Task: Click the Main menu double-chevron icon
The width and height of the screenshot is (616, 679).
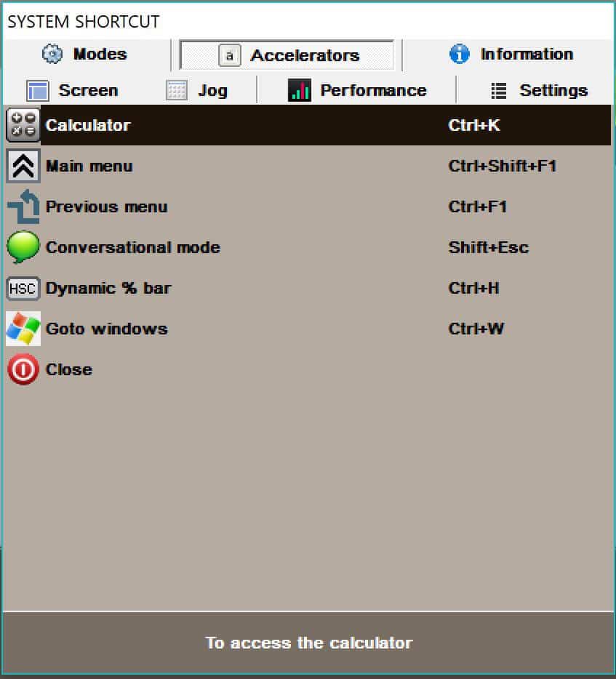Action: [x=23, y=166]
